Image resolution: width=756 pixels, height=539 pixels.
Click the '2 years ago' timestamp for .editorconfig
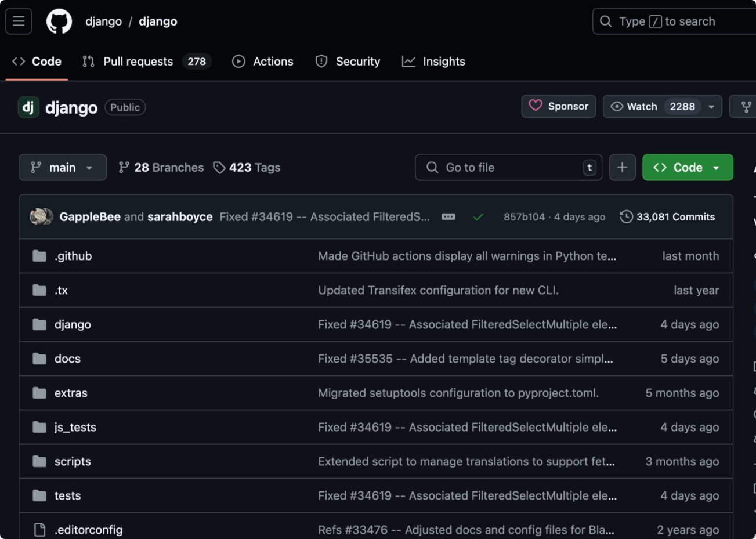(x=688, y=530)
